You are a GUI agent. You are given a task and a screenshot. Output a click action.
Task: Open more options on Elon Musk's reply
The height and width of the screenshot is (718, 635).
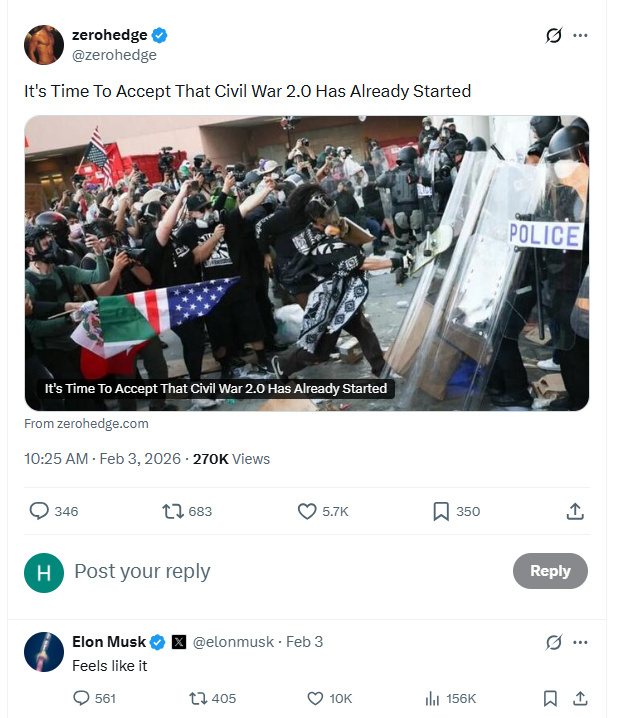click(581, 642)
